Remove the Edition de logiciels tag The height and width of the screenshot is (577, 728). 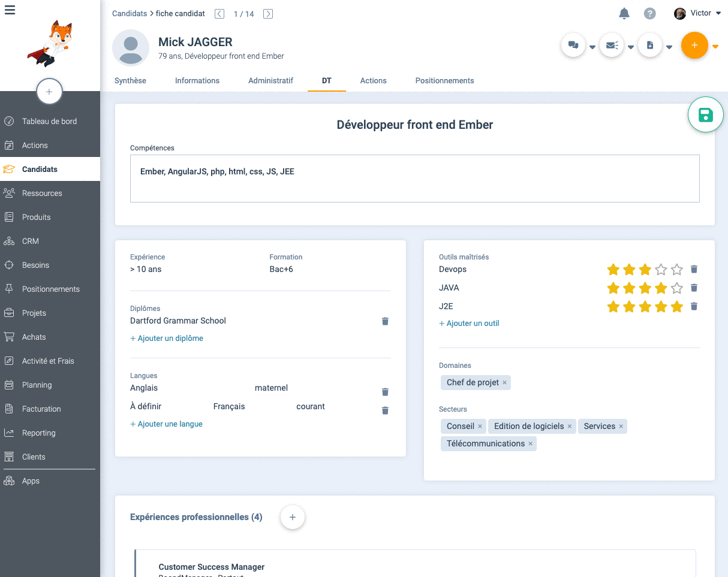coord(570,427)
